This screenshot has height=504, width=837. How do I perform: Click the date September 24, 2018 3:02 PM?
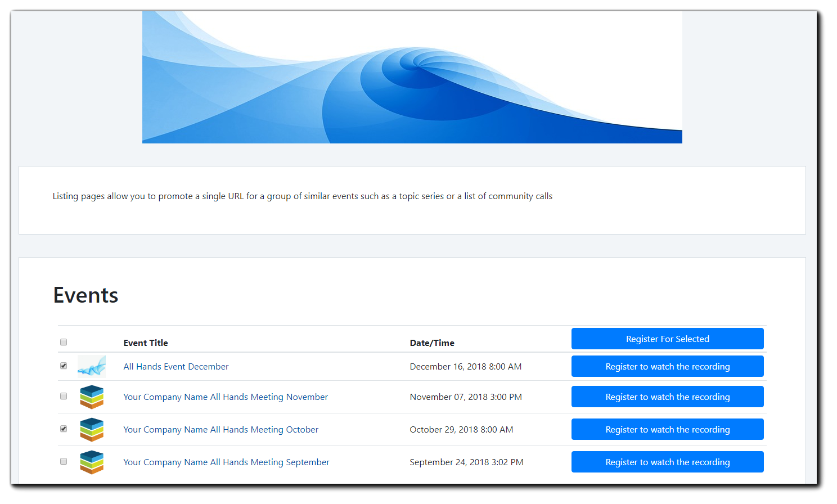click(x=466, y=462)
